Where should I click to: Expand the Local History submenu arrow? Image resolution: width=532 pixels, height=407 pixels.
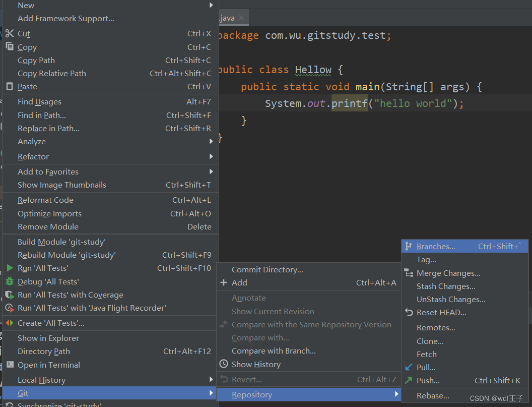click(211, 379)
